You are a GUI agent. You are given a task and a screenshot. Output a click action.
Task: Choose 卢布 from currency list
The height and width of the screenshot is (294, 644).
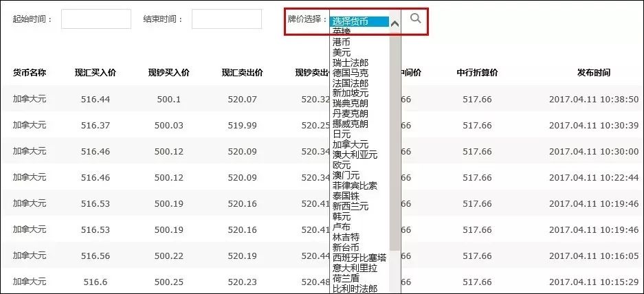click(342, 227)
